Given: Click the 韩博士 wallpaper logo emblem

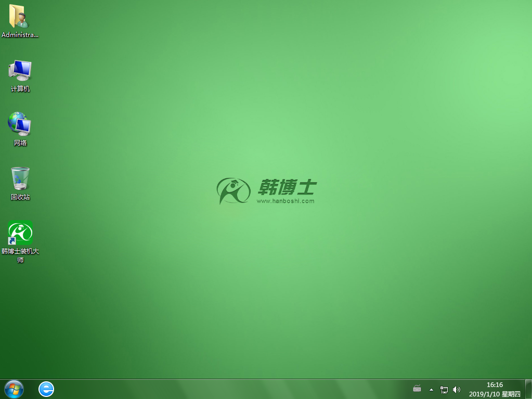Looking at the screenshot, I should tap(233, 190).
